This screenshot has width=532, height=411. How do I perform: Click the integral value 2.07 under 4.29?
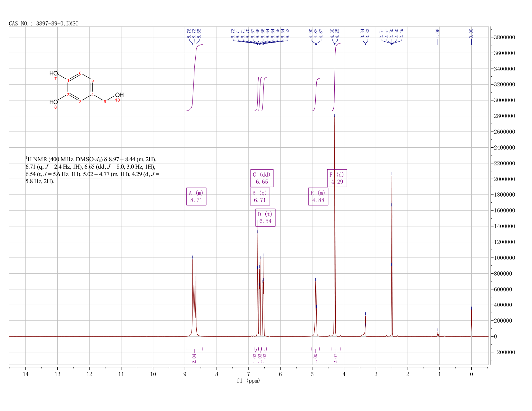point(336,358)
